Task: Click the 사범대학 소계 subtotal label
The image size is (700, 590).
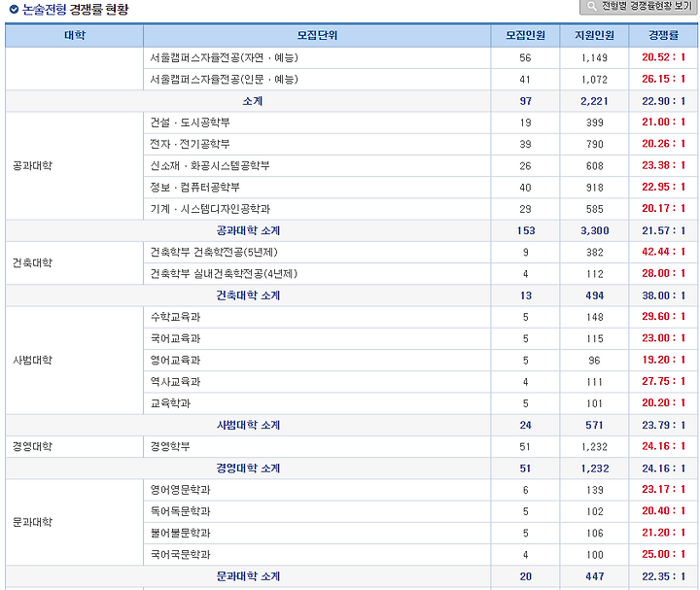Action: (248, 425)
